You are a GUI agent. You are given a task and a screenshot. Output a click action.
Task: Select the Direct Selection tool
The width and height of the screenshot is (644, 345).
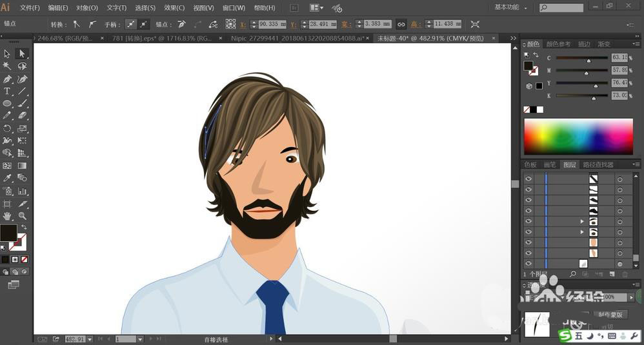coord(22,54)
